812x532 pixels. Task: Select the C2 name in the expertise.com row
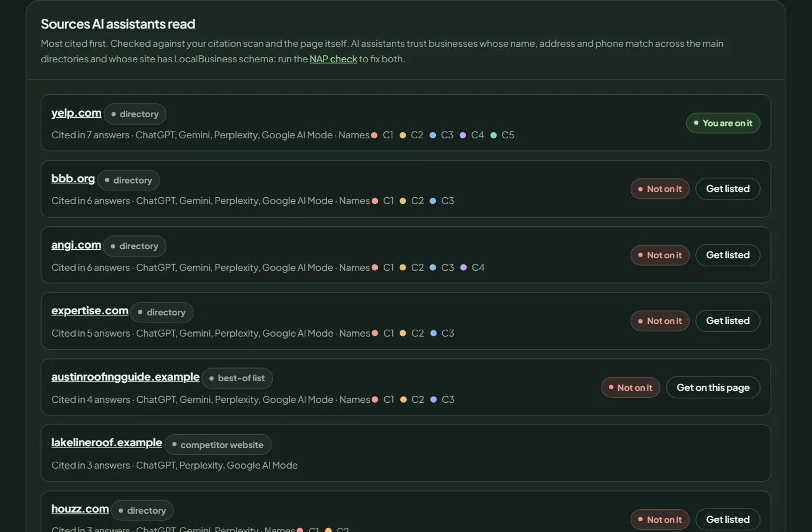(412, 333)
